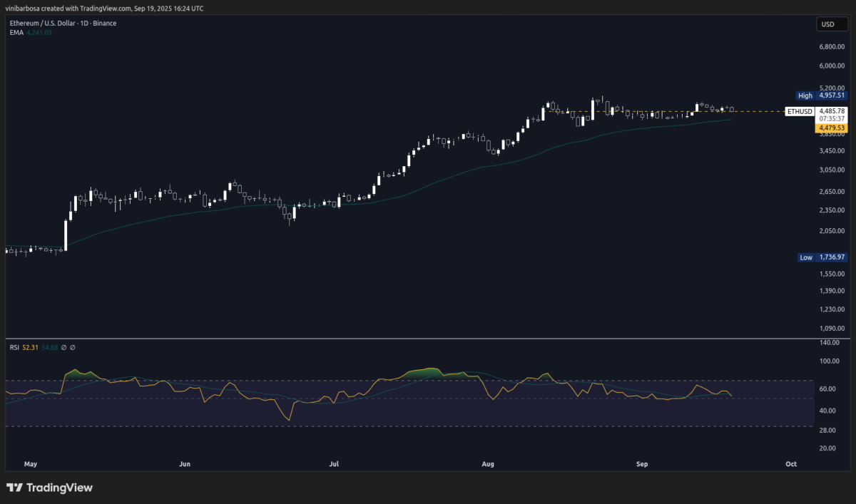Click the TradingView logo icon bottom left
This screenshot has width=856, height=504.
[x=16, y=488]
